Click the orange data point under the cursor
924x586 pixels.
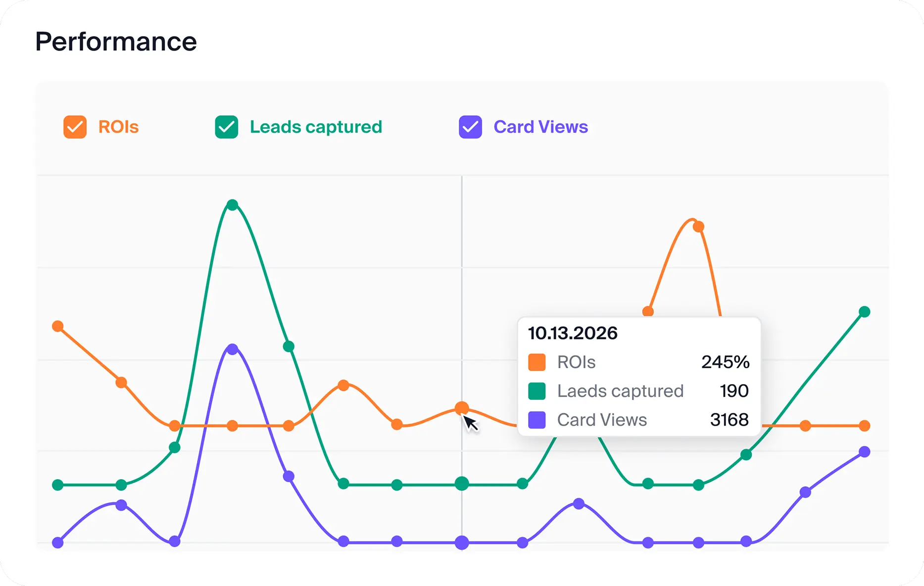click(x=461, y=408)
